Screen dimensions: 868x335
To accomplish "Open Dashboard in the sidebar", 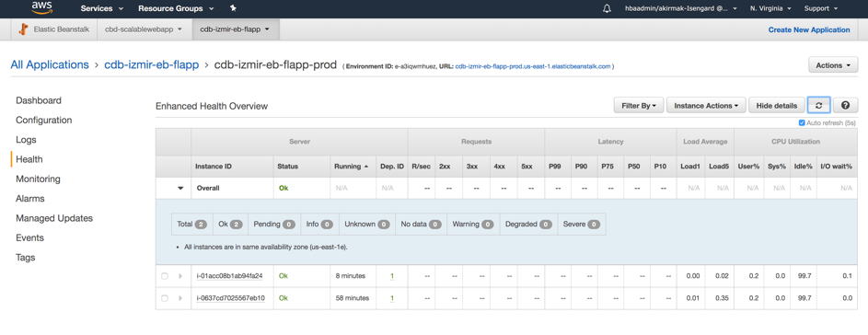I will (x=39, y=100).
